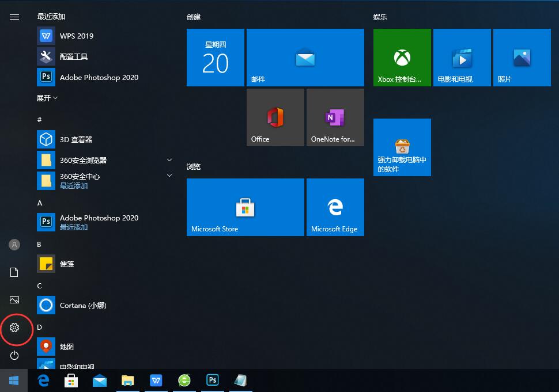Switch to 360 browser on the taskbar
The width and height of the screenshot is (559, 392).
(184, 380)
